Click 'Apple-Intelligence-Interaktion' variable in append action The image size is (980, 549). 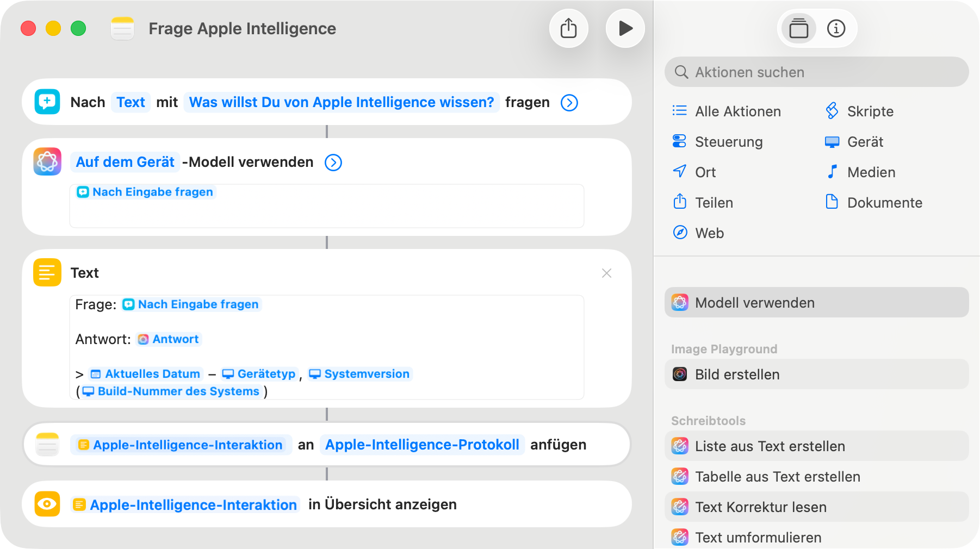pyautogui.click(x=181, y=445)
